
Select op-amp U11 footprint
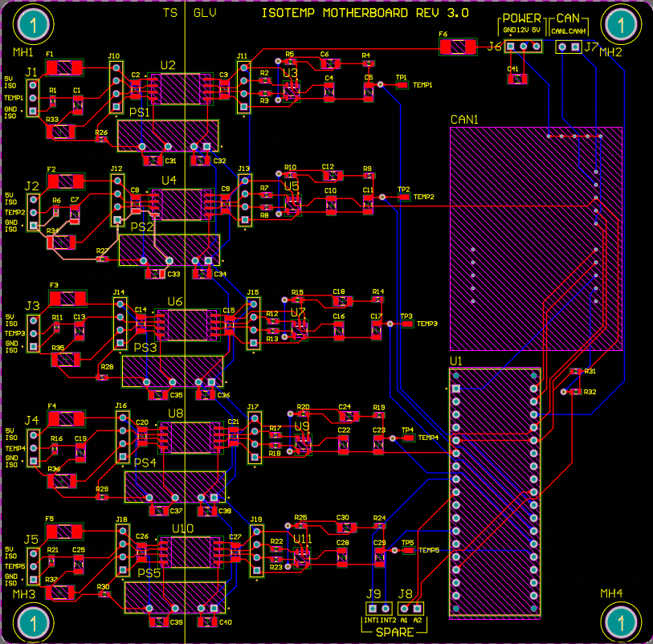(301, 557)
